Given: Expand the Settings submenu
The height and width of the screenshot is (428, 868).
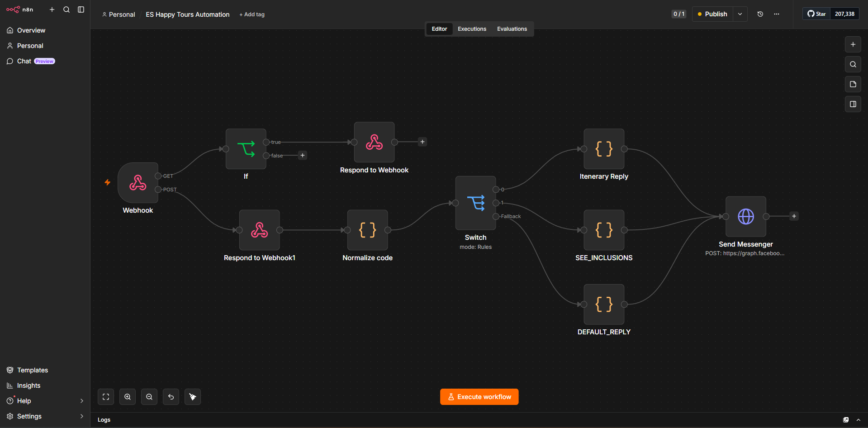Looking at the screenshot, I should [82, 416].
